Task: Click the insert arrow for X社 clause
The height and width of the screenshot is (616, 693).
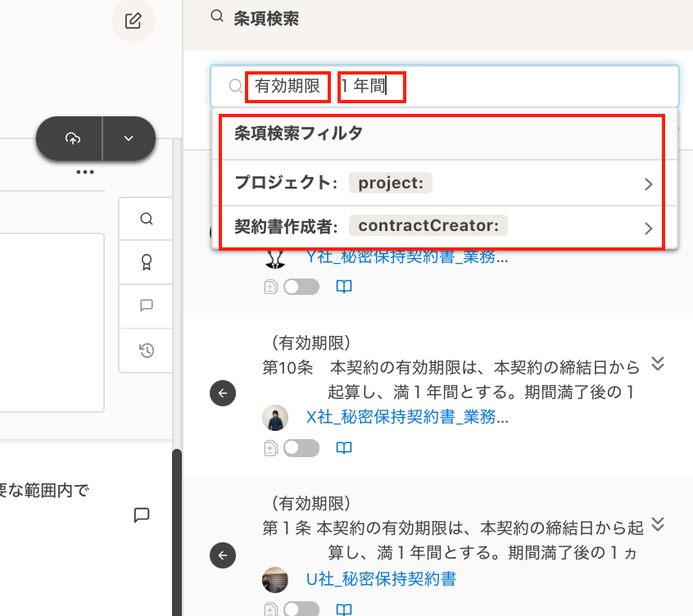Action: click(222, 393)
